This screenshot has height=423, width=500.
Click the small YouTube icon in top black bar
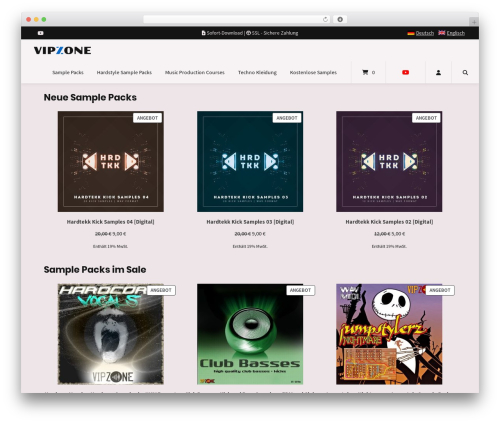(x=40, y=33)
